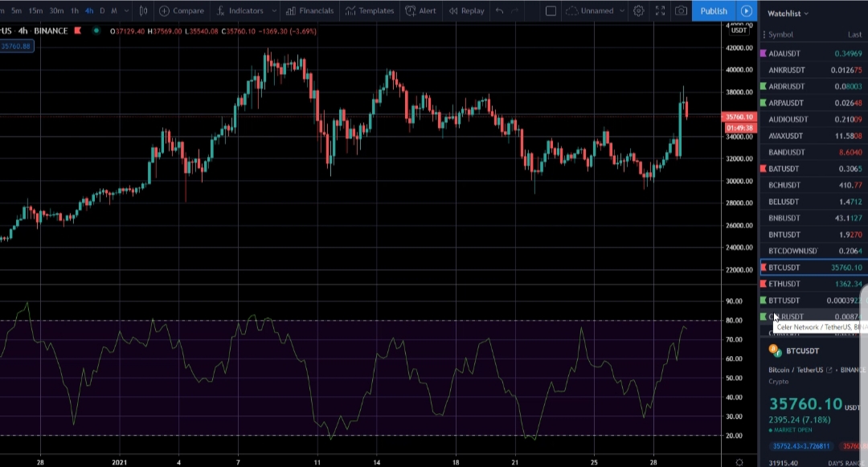Select the 1h timeframe
The width and height of the screenshot is (868, 467).
(75, 10)
